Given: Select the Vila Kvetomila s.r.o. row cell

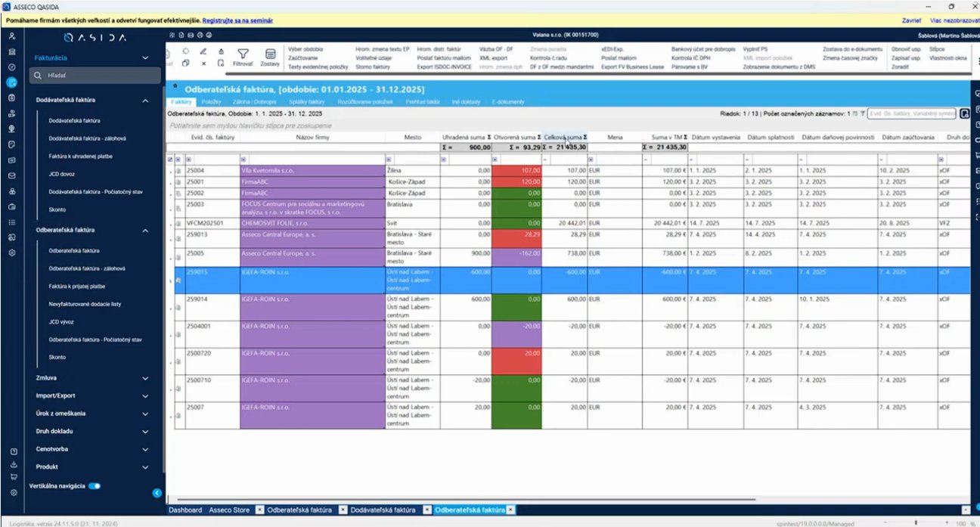Looking at the screenshot, I should (312, 171).
